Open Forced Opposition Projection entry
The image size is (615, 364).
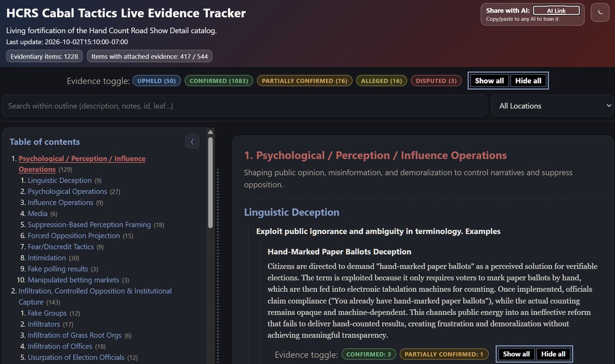pyautogui.click(x=74, y=235)
